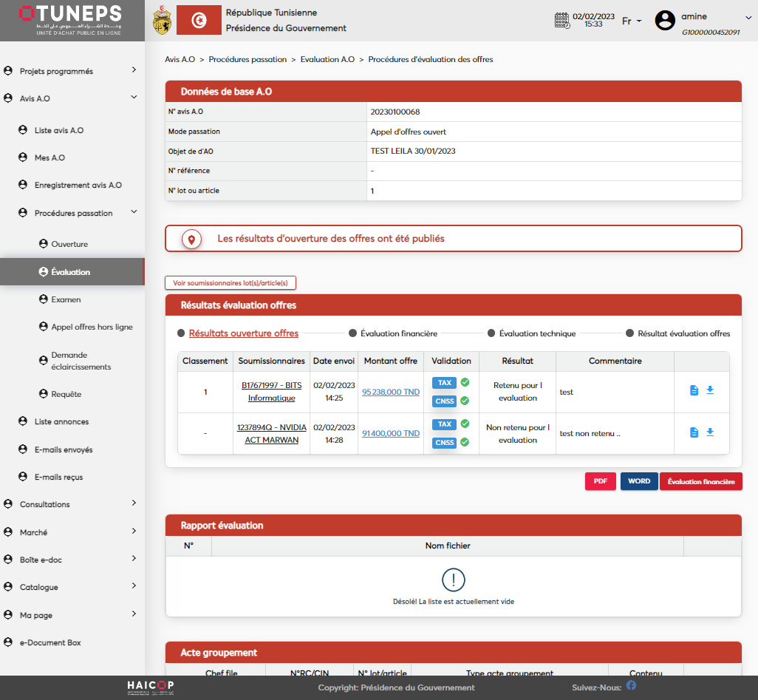Click the red Évaluation financière button
This screenshot has height=700, width=758.
point(700,481)
